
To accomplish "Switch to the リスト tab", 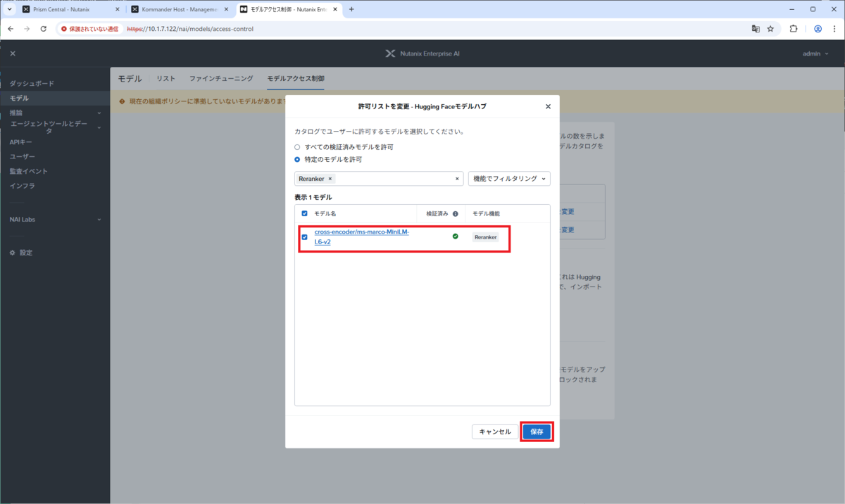I will click(165, 78).
